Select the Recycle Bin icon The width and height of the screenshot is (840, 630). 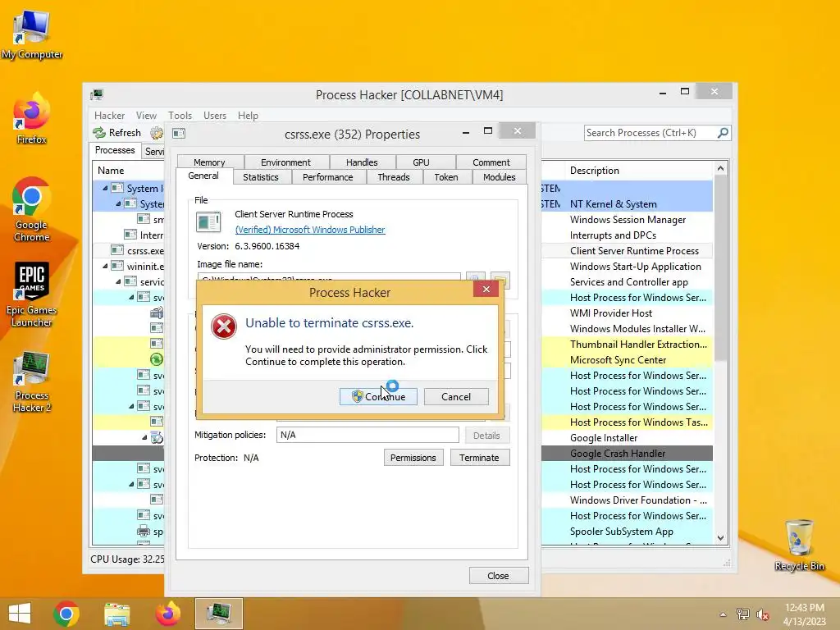coord(799,546)
